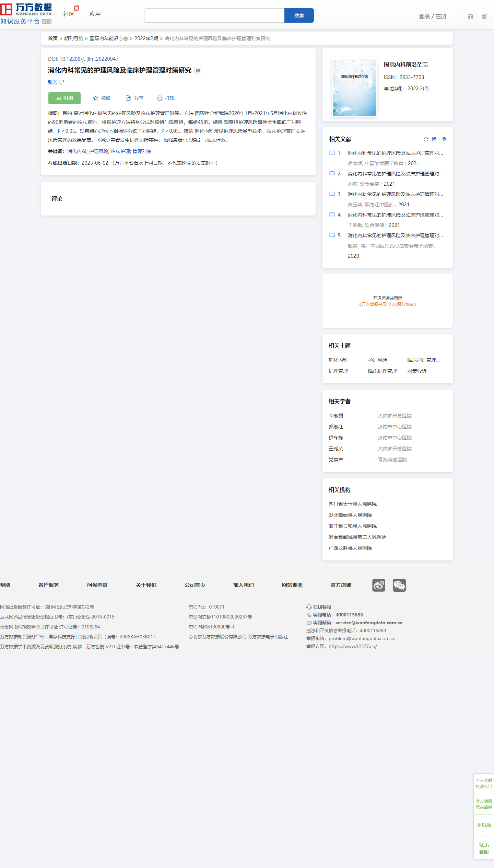Image resolution: width=494 pixels, height=868 pixels.
Task: Switch to simplified Chinese 简
Action: pos(470,16)
